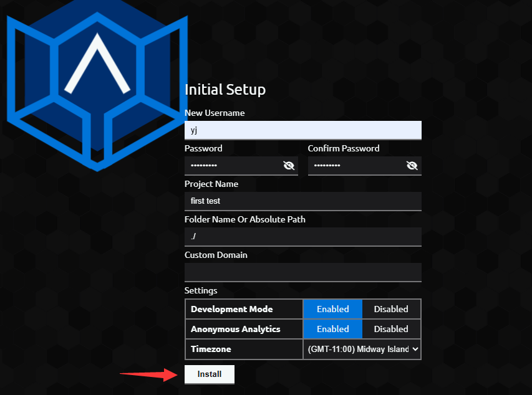Click the Install button

click(x=210, y=374)
